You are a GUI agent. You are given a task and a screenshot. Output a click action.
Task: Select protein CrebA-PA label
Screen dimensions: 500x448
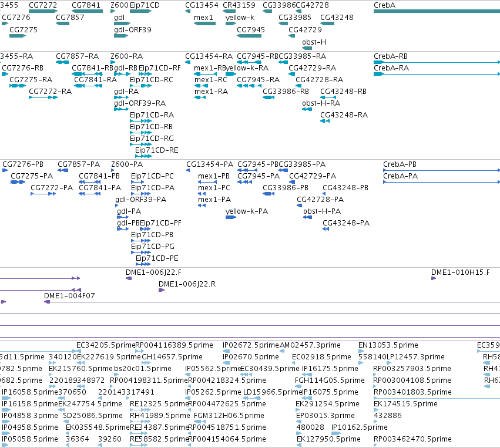click(x=400, y=176)
